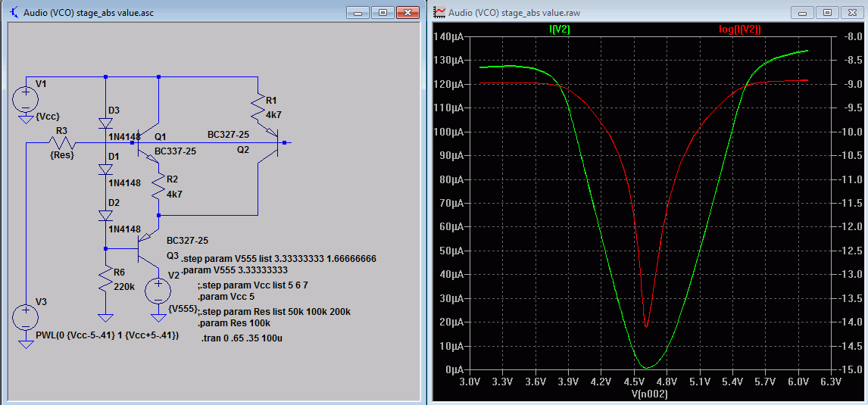Select the R6 220k resistor symbol

105,279
